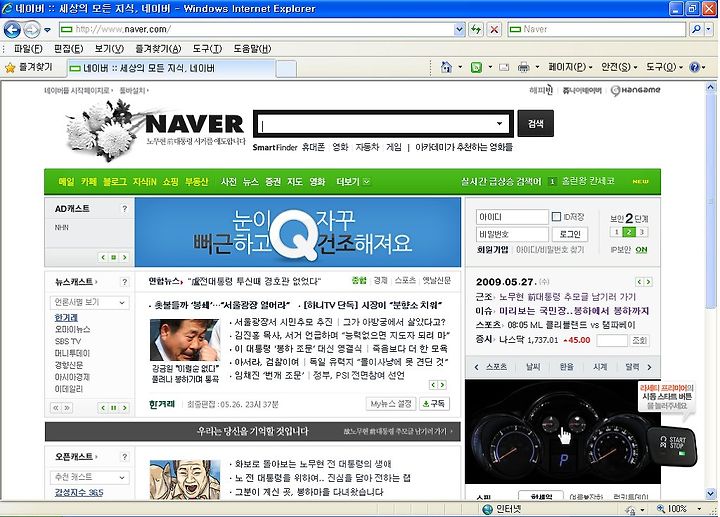The height and width of the screenshot is (517, 720).
Task: Expand the 더보기 services menu
Action: (353, 182)
